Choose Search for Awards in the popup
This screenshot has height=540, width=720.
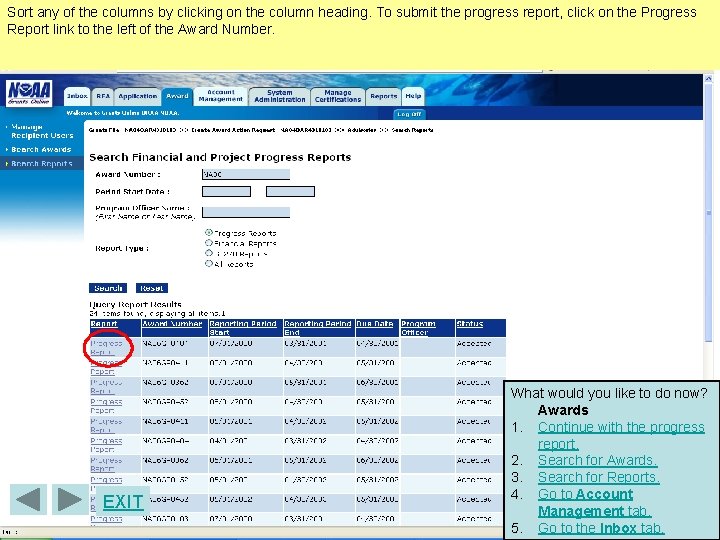tap(597, 460)
